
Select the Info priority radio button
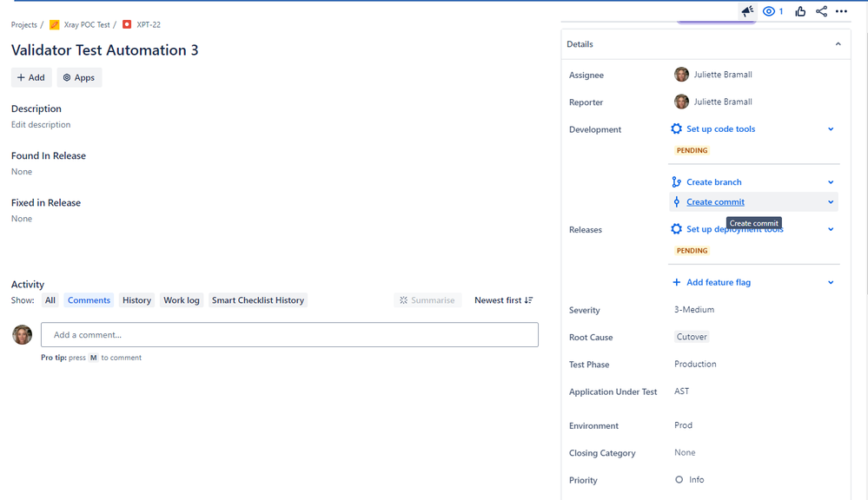tap(678, 479)
